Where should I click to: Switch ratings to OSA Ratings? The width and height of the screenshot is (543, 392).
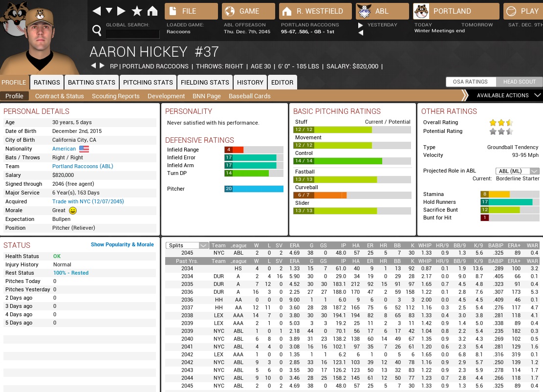(470, 82)
